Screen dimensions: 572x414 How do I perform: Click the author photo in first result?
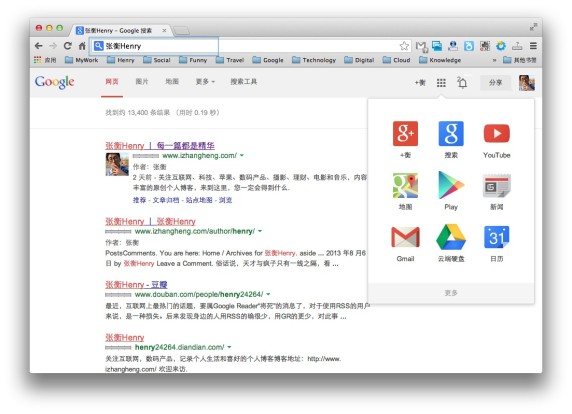click(117, 164)
